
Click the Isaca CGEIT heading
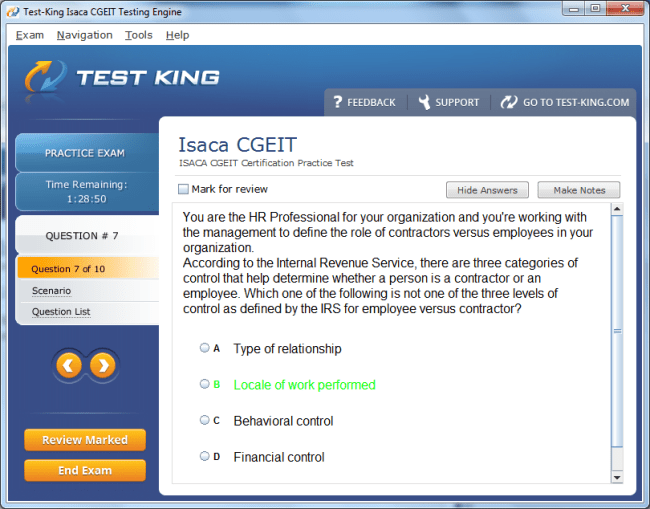[x=238, y=145]
